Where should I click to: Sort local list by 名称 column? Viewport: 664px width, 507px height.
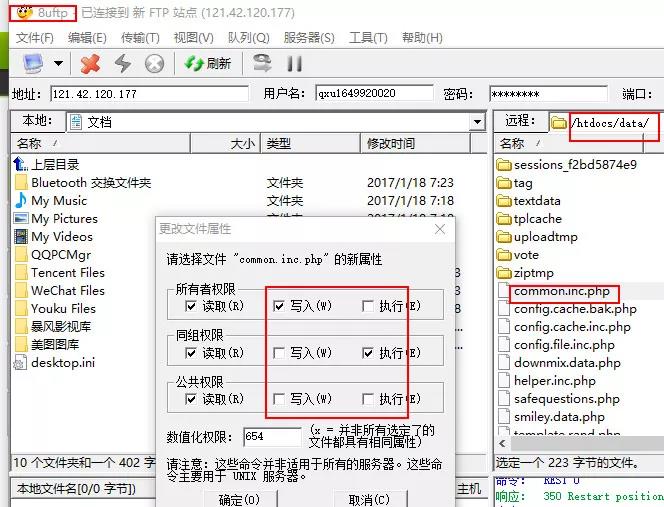point(101,144)
